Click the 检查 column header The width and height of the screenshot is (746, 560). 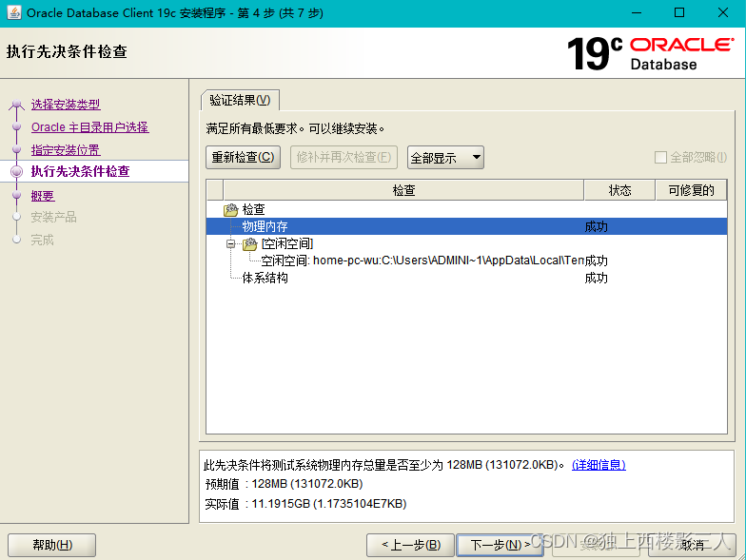tap(403, 190)
